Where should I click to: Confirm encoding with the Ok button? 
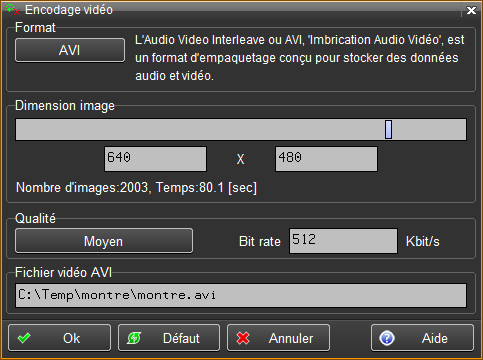pyautogui.click(x=60, y=338)
